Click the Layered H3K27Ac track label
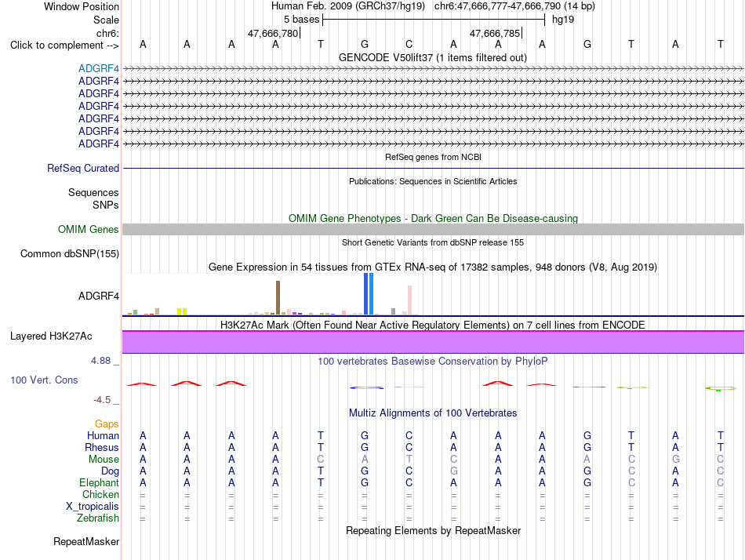745x560 pixels. [51, 336]
